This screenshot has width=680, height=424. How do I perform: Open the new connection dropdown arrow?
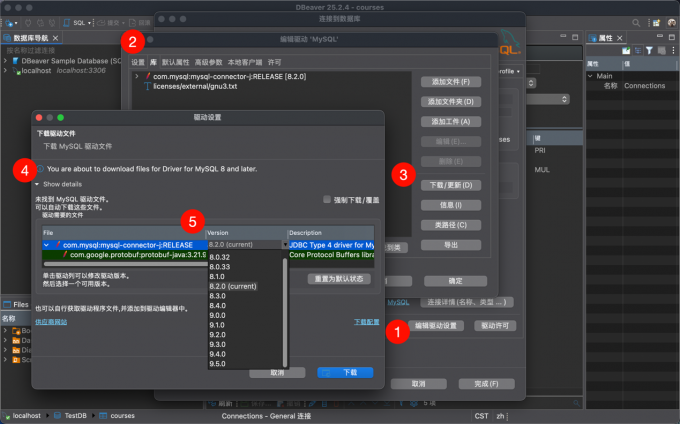(x=16, y=23)
